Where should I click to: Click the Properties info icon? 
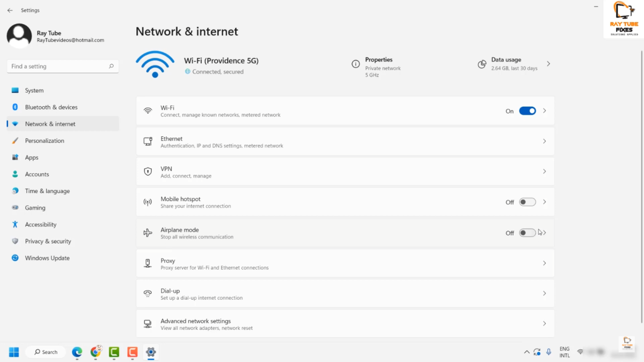pos(355,64)
